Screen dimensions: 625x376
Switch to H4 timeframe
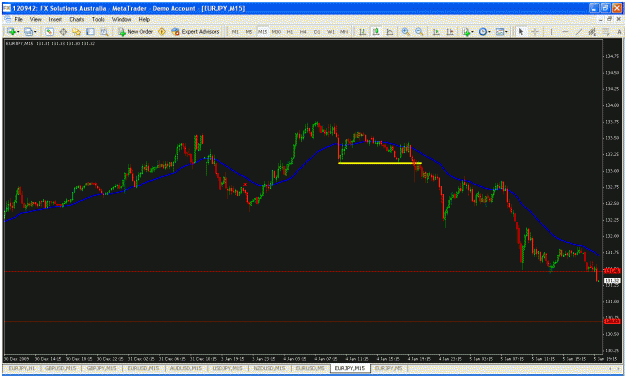[x=303, y=32]
